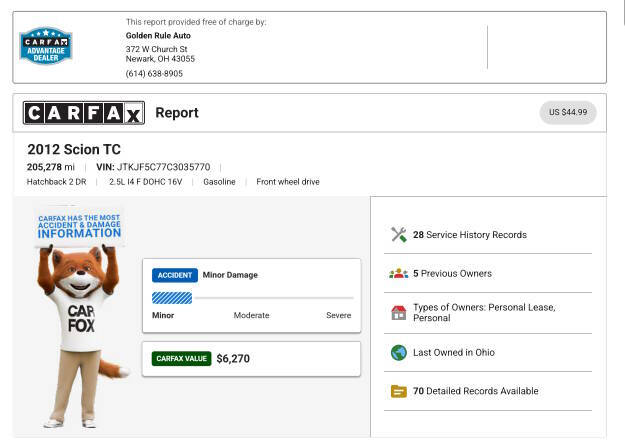
Task: Click the dealer phone (614) 638-8905
Action: [154, 74]
